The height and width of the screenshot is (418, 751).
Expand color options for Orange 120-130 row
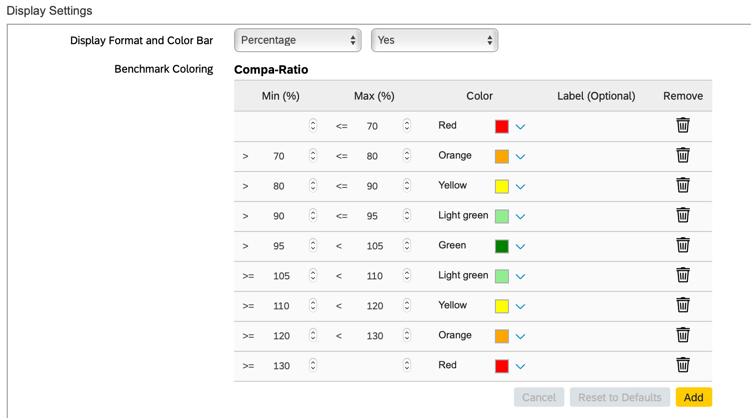coord(520,337)
